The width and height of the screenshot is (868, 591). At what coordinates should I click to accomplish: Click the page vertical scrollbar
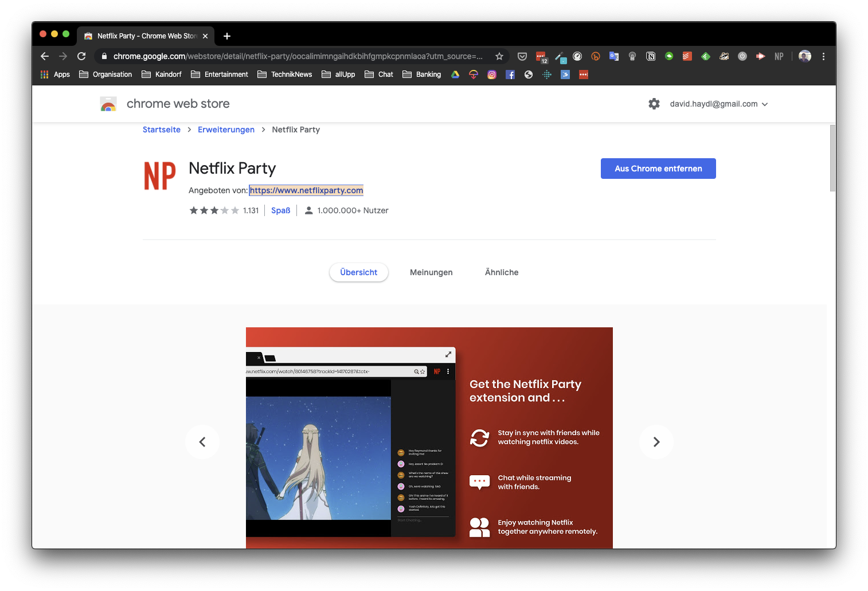[832, 158]
